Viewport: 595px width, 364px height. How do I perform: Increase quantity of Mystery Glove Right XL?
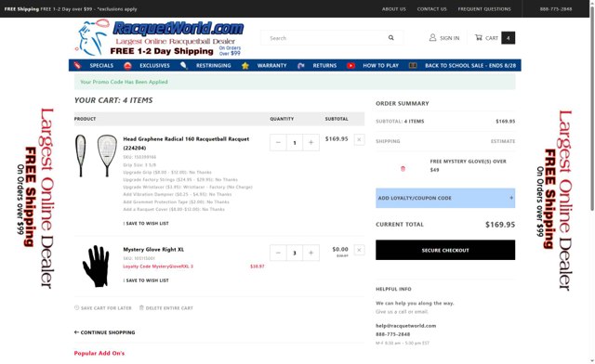point(311,253)
